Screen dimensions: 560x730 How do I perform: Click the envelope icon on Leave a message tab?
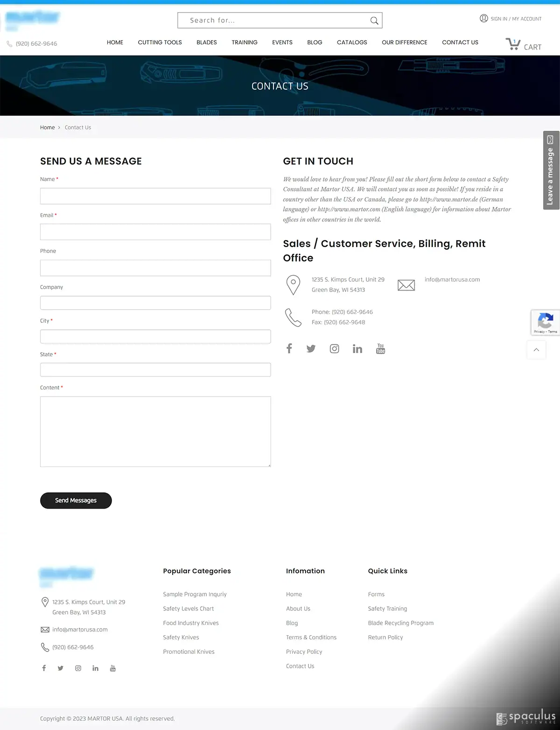point(550,140)
